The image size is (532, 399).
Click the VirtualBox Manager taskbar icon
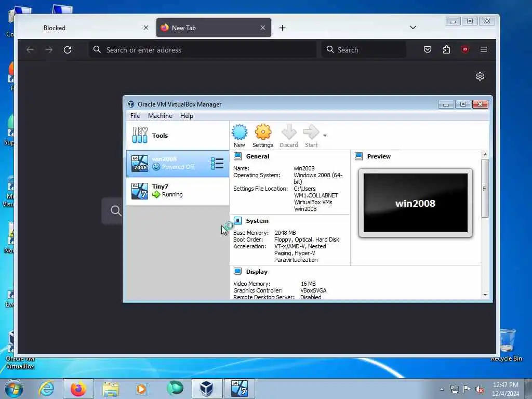coord(206,389)
